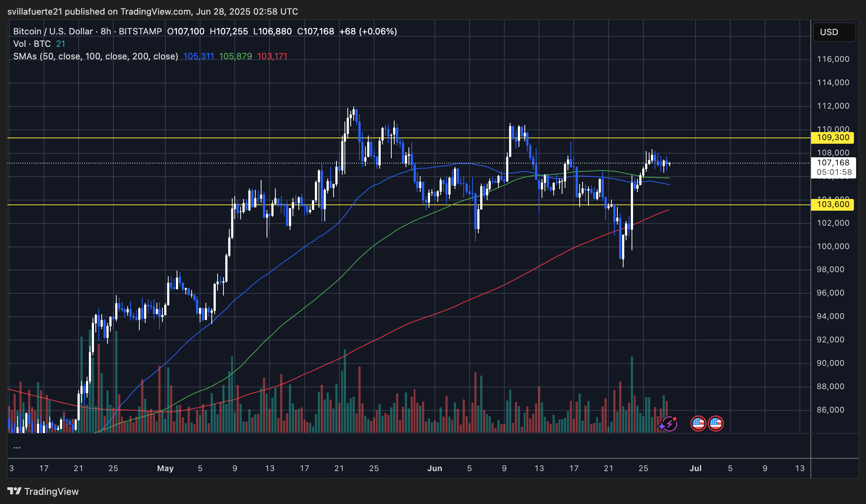This screenshot has width=866, height=504.
Task: Click the 114,000 price axis label
Action: click(833, 82)
